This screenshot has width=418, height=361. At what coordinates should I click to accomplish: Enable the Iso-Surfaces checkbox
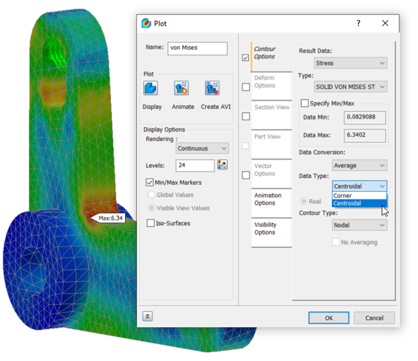(x=151, y=223)
